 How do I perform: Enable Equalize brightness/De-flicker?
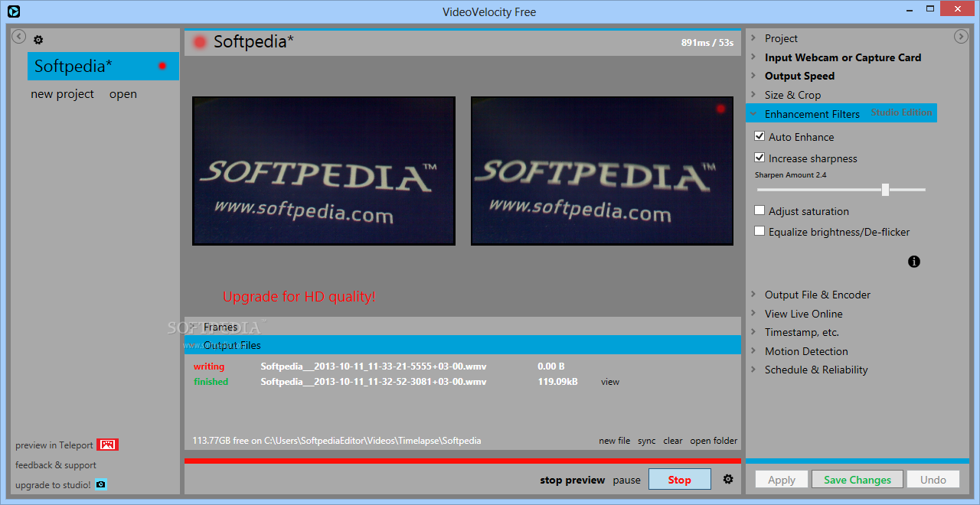[759, 231]
